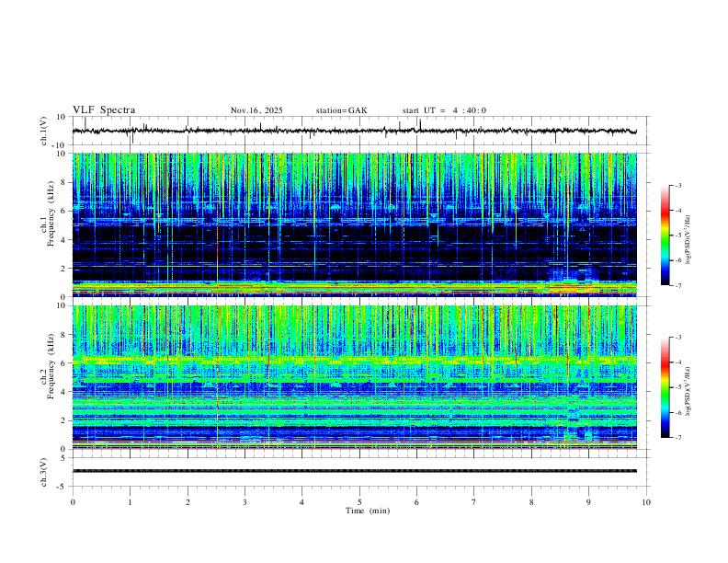
Task: Select the date 'Nov.16, 2025'
Action: pos(256,110)
